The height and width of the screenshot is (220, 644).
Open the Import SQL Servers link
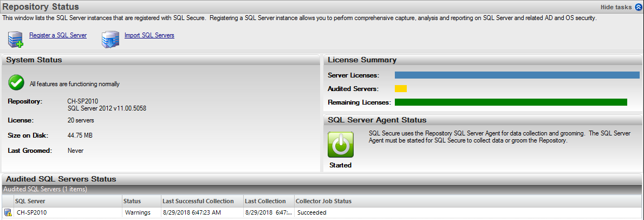click(149, 35)
